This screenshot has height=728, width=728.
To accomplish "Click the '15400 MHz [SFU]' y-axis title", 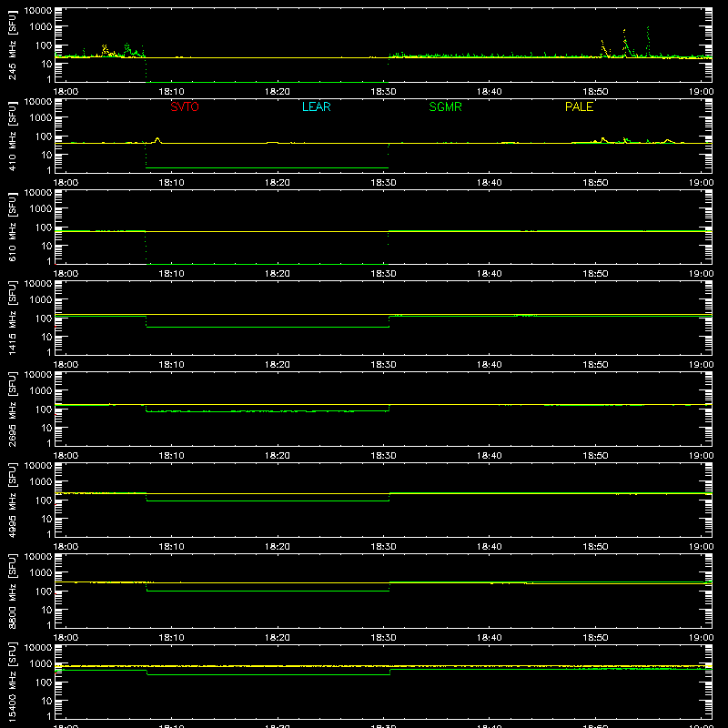I will (13, 682).
